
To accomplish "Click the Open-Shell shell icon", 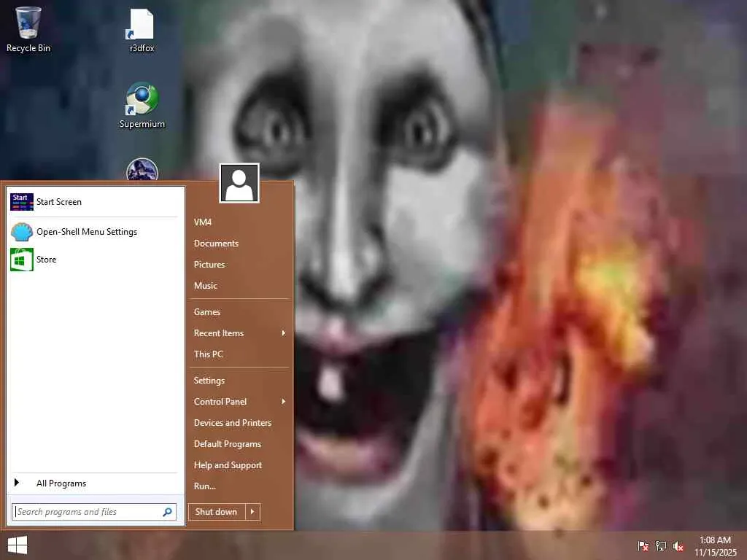I will [21, 232].
